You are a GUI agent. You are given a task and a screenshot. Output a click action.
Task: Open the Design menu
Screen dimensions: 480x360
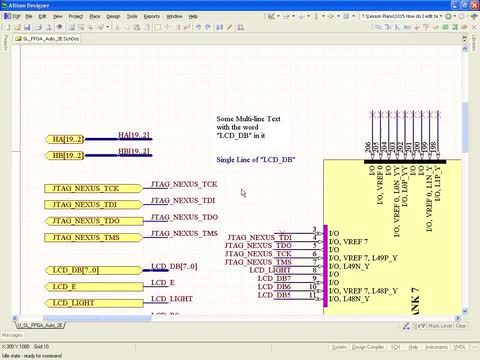point(113,16)
